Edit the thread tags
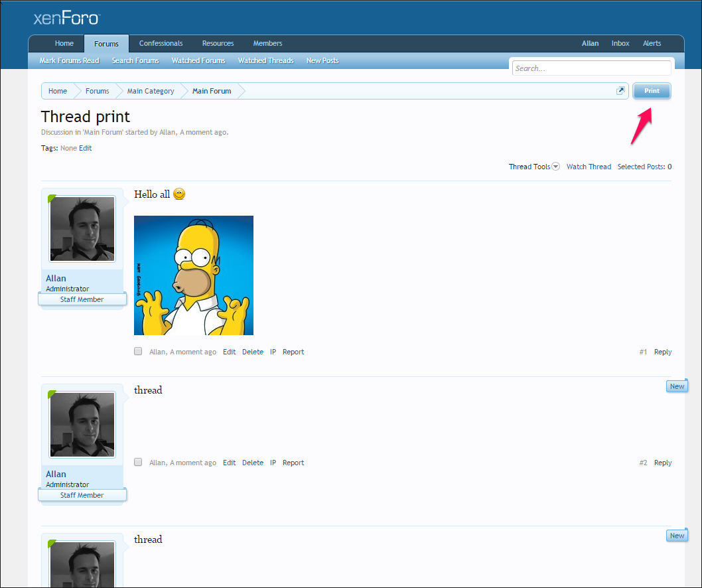The width and height of the screenshot is (702, 588). pyautogui.click(x=85, y=148)
